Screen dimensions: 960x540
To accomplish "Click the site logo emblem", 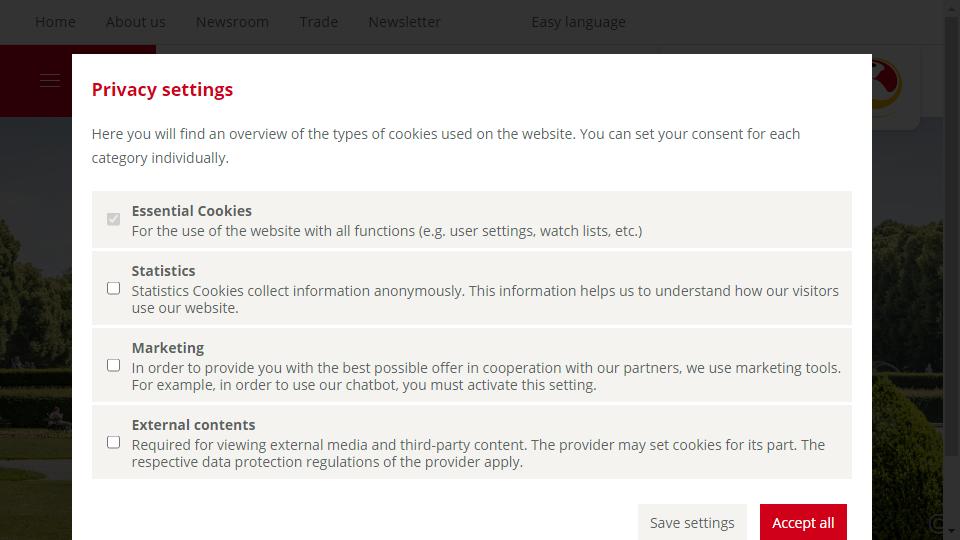I will pyautogui.click(x=887, y=84).
